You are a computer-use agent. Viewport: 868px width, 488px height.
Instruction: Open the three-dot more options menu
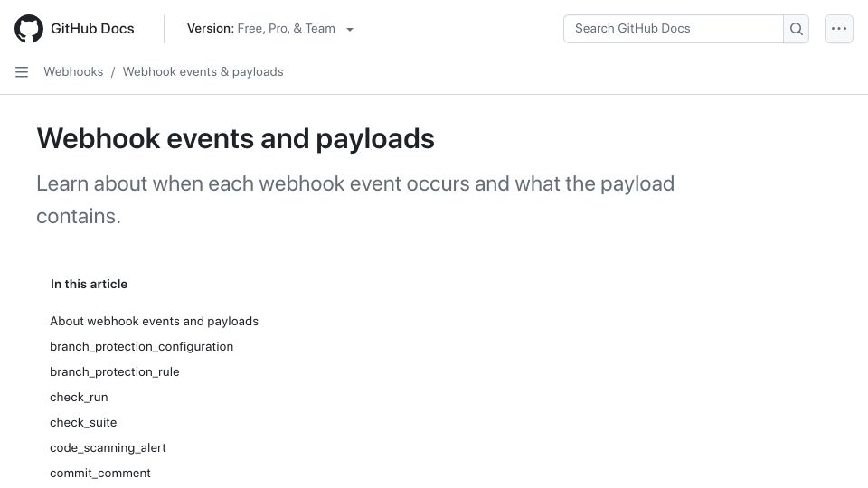pos(839,29)
